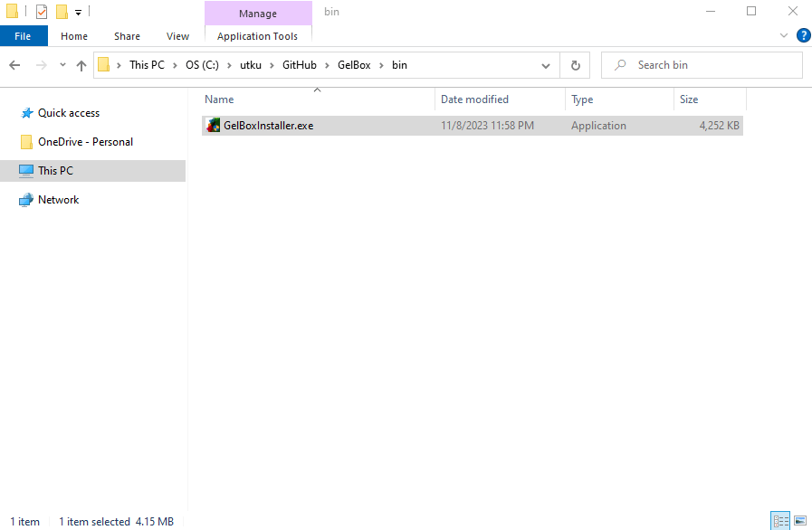The image size is (812, 530).
Task: Click date 11/8/2023 11:58 PM cell
Action: coord(487,126)
